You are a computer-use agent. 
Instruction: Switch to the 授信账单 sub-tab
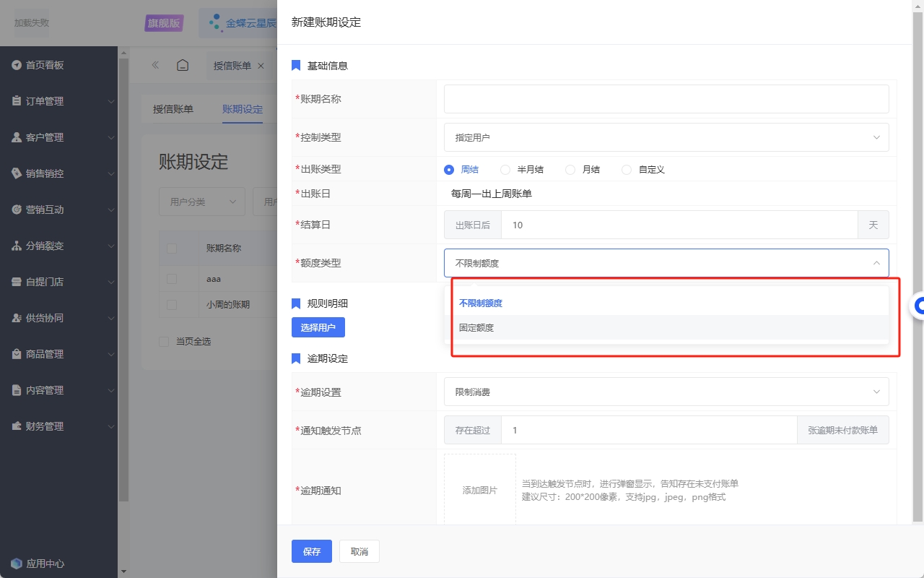tap(173, 109)
